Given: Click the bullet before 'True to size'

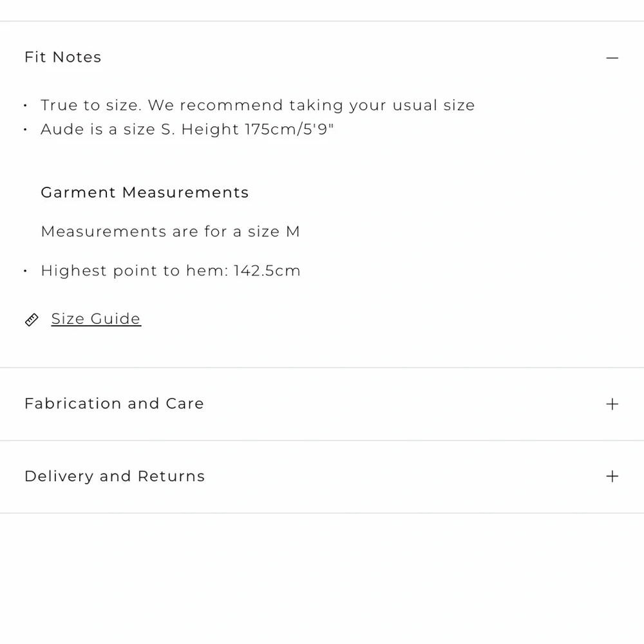Looking at the screenshot, I should [x=26, y=106].
